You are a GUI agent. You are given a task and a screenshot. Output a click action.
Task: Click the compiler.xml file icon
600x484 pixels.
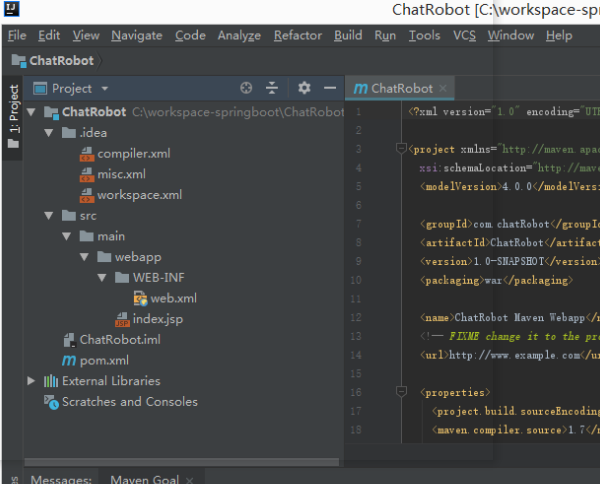[87, 154]
